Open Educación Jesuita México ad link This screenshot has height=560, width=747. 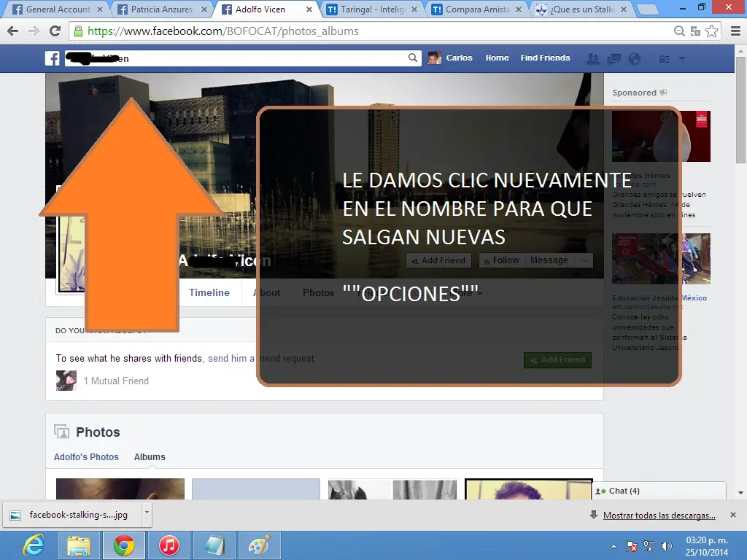[659, 297]
